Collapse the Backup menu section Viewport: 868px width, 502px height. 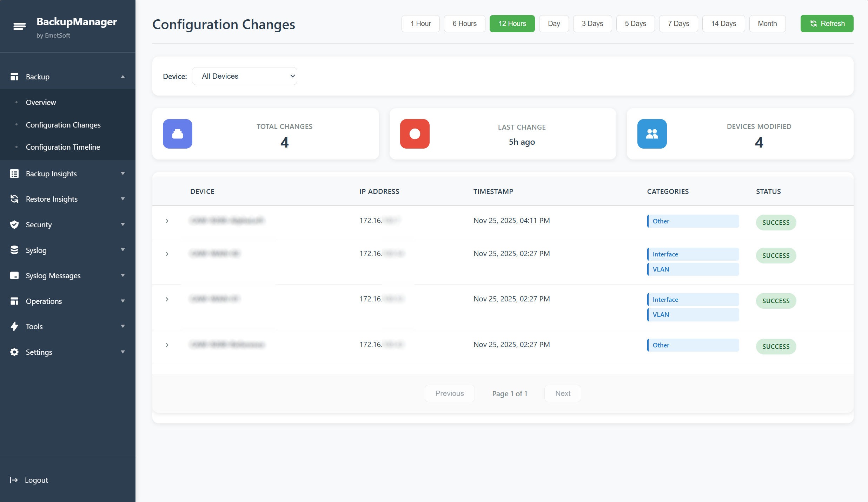[123, 77]
